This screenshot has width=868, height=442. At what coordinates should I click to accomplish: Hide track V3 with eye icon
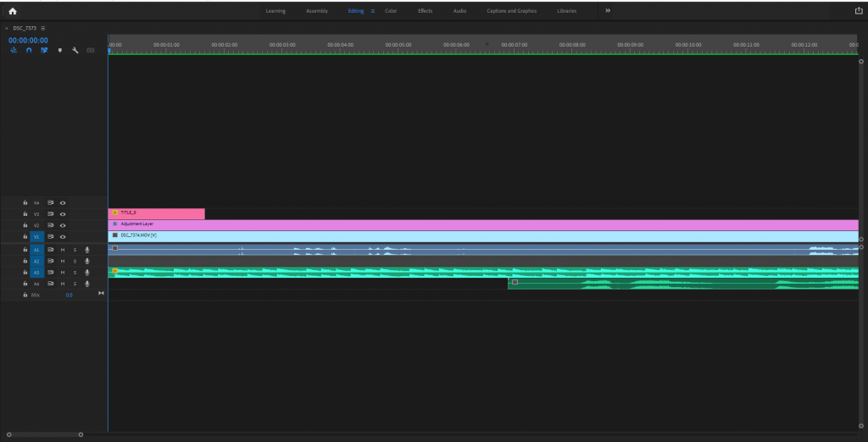63,214
